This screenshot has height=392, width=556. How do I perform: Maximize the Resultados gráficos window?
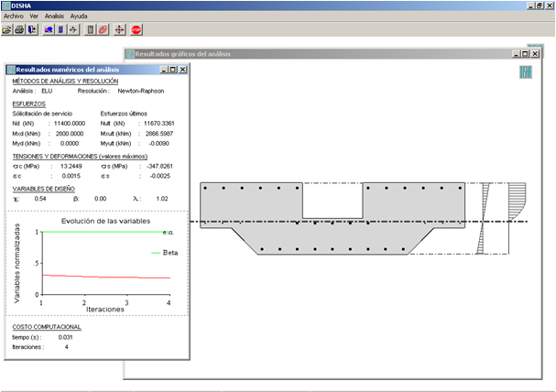[525, 54]
